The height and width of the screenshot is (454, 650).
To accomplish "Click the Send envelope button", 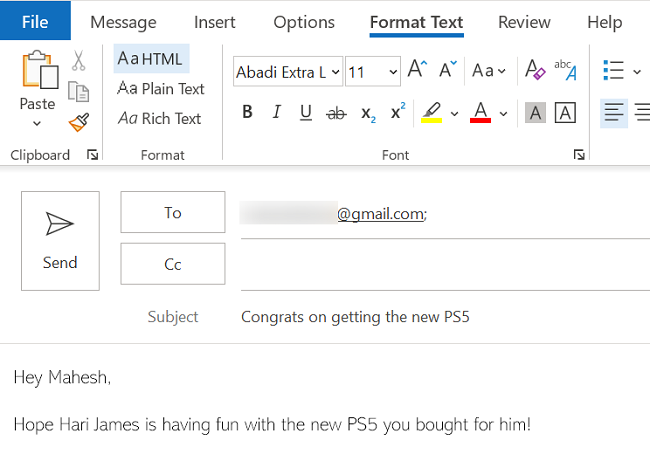I will pos(60,241).
